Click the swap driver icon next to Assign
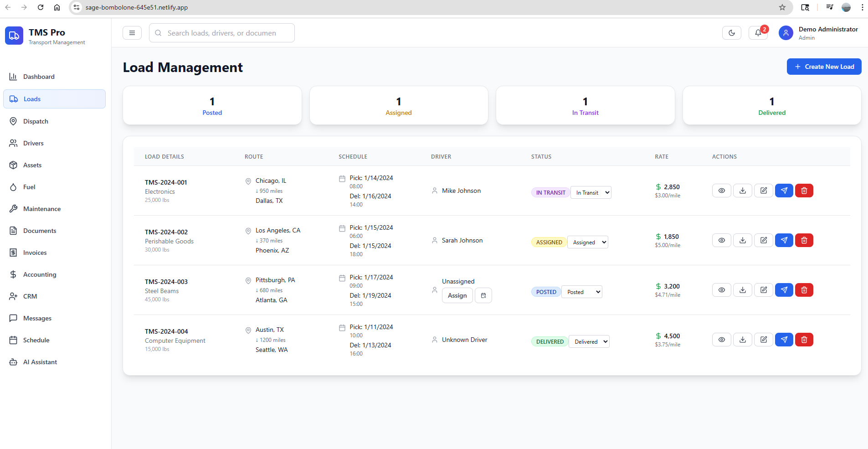Image resolution: width=868 pixels, height=449 pixels. click(x=483, y=295)
